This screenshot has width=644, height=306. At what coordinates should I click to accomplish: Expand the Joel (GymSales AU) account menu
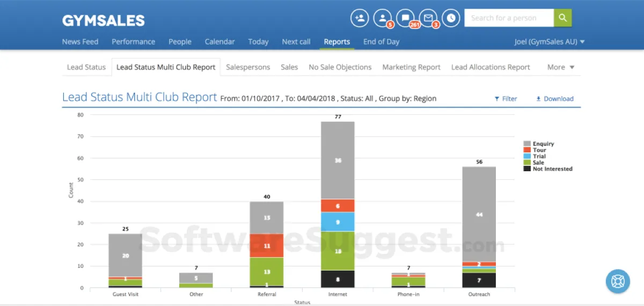point(550,41)
